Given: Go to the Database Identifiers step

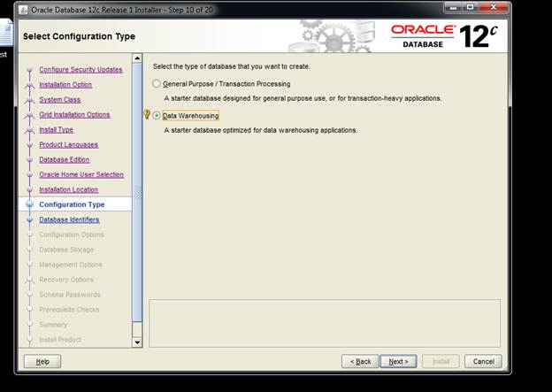Looking at the screenshot, I should 69,219.
